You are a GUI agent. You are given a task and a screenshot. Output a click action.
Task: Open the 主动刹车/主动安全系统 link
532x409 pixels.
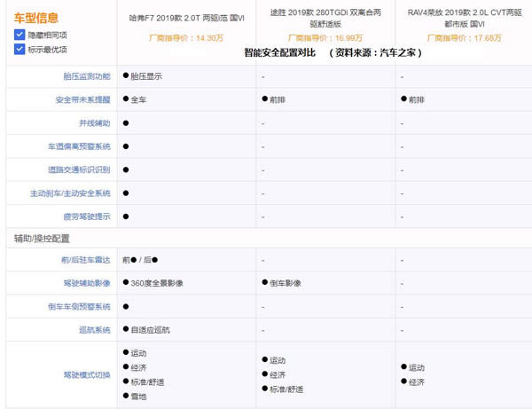pyautogui.click(x=70, y=193)
